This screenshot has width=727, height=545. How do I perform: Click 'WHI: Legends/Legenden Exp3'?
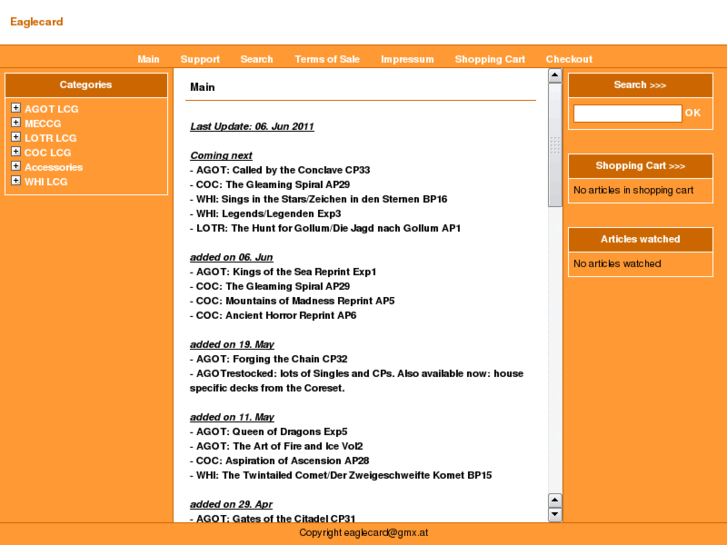pyautogui.click(x=268, y=214)
